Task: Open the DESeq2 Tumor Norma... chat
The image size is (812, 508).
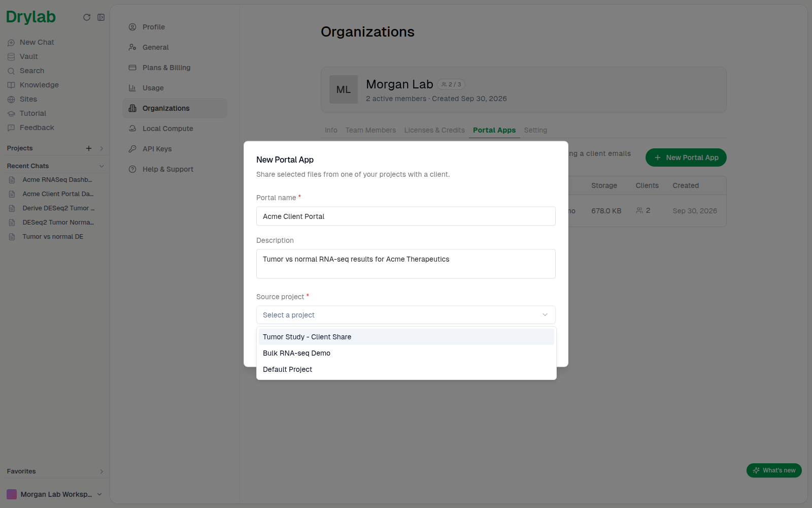Action: pyautogui.click(x=57, y=223)
